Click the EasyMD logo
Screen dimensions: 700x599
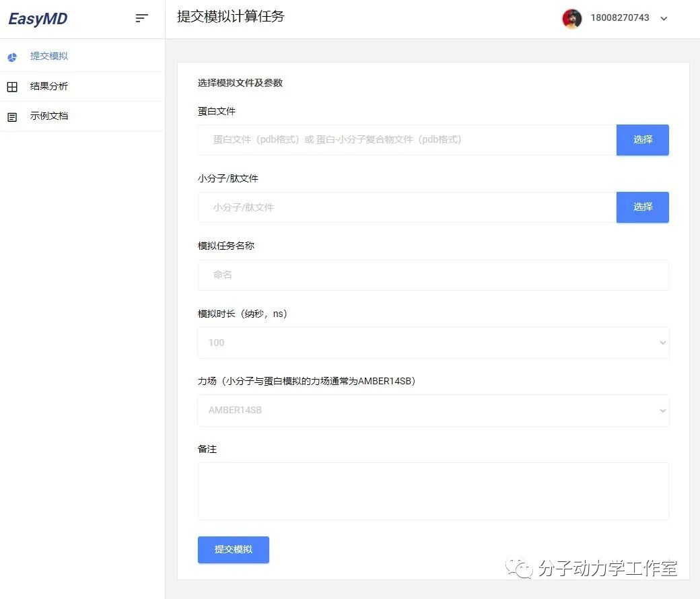point(37,18)
